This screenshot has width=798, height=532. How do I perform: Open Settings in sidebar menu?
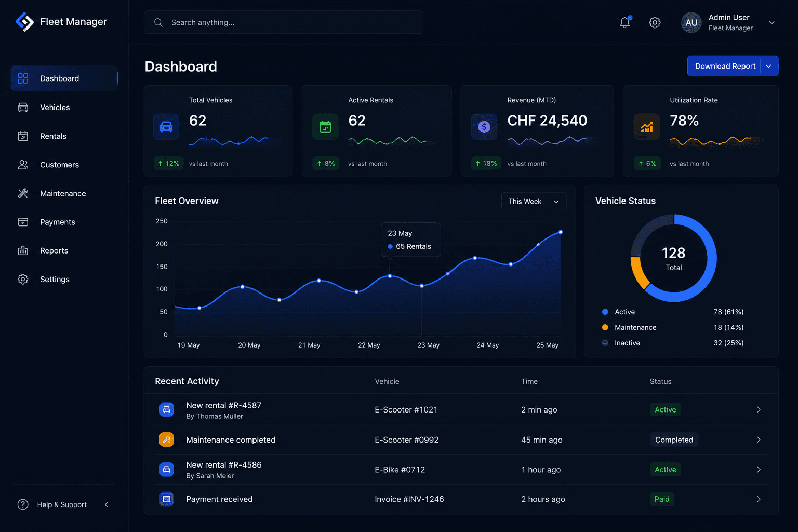pos(64,279)
